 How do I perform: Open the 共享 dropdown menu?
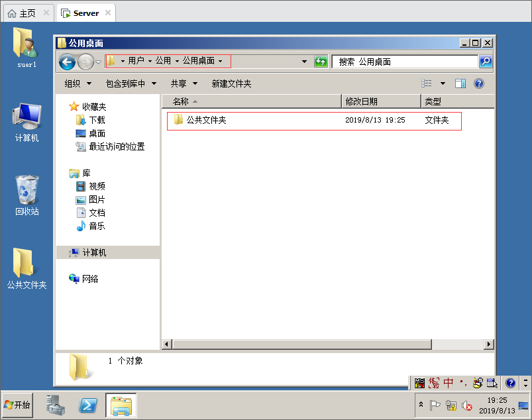click(184, 83)
